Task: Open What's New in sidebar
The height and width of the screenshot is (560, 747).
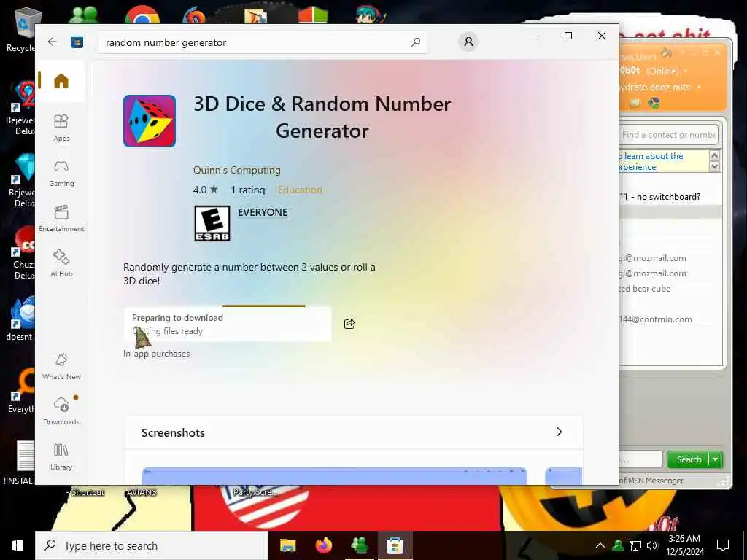Action: pos(61,366)
